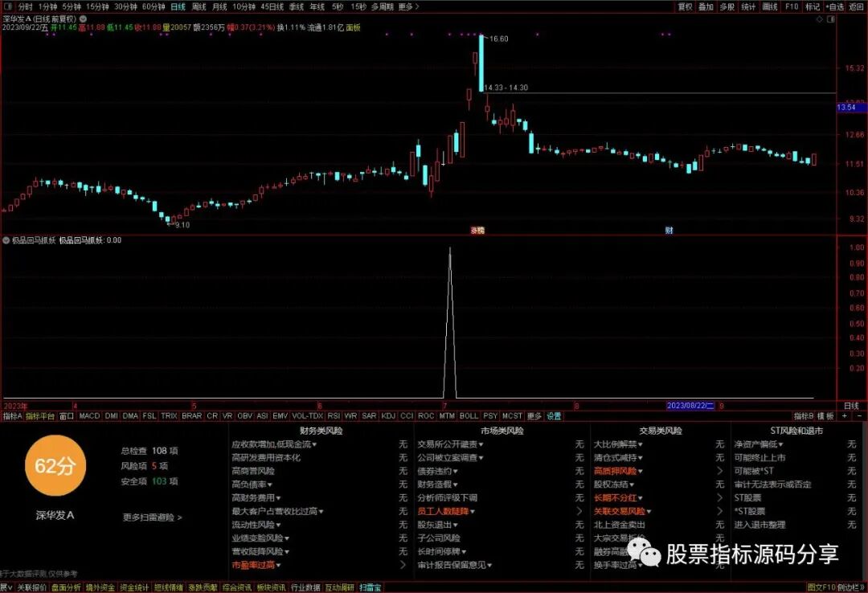Image resolution: width=868 pixels, height=593 pixels.
Task: Click the 指标A tab
Action: pos(12,415)
